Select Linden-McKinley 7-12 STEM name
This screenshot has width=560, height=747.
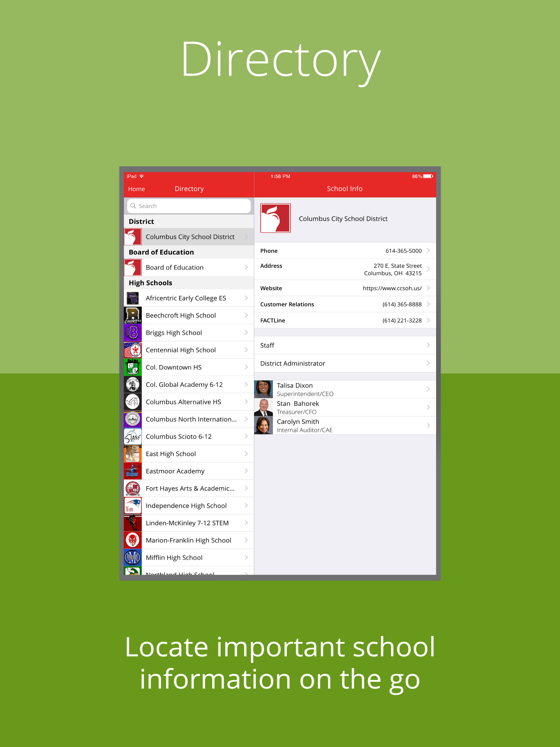click(187, 523)
